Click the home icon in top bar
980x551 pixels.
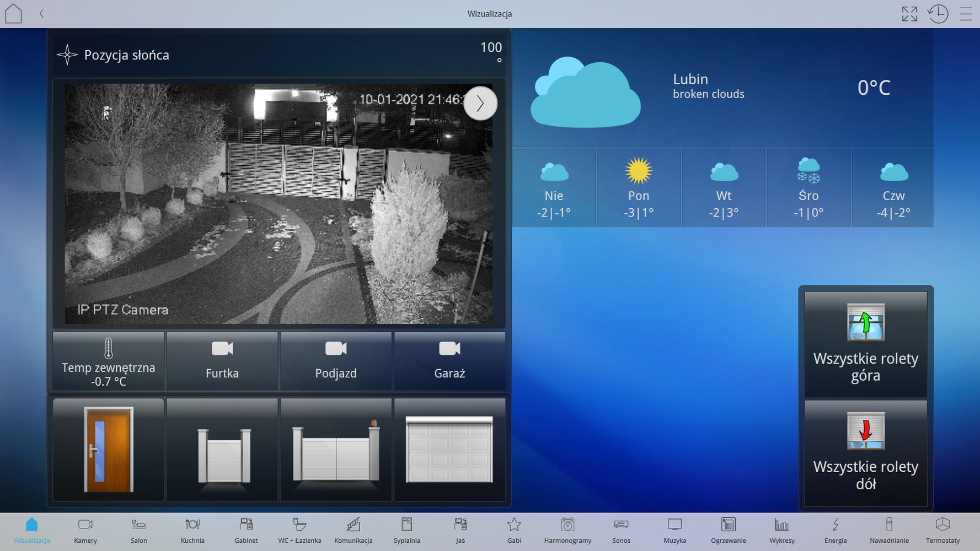pyautogui.click(x=13, y=14)
